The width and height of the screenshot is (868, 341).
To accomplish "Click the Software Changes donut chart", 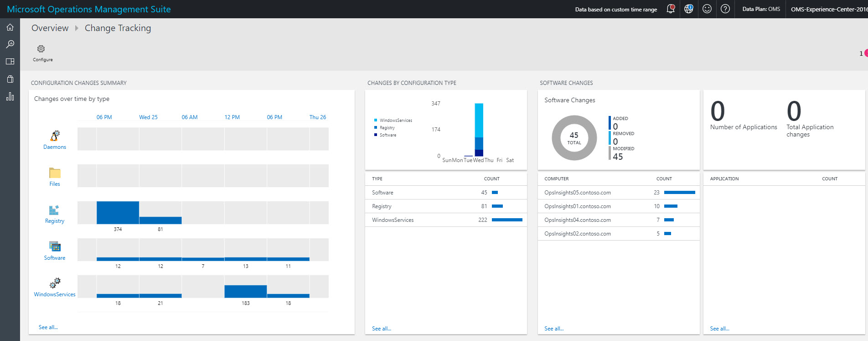I will pos(574,138).
